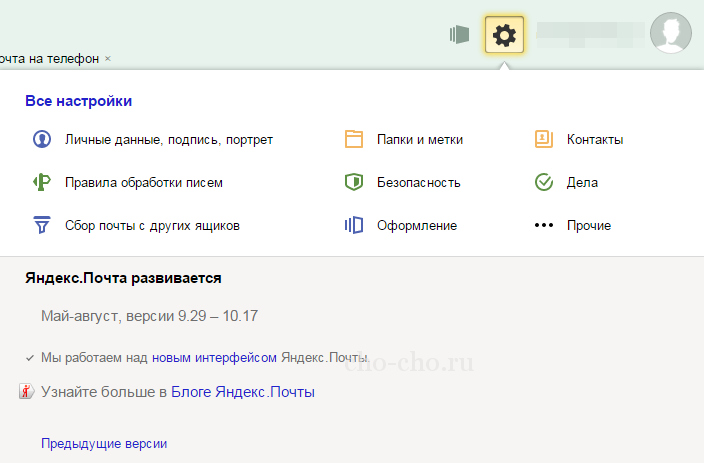Click the settings gear icon
The width and height of the screenshot is (704, 463).
[x=505, y=35]
